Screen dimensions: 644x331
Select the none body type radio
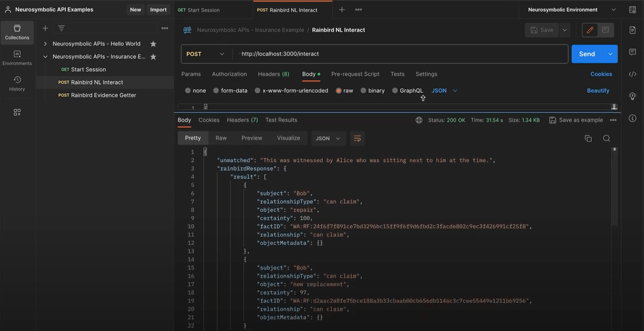[188, 91]
